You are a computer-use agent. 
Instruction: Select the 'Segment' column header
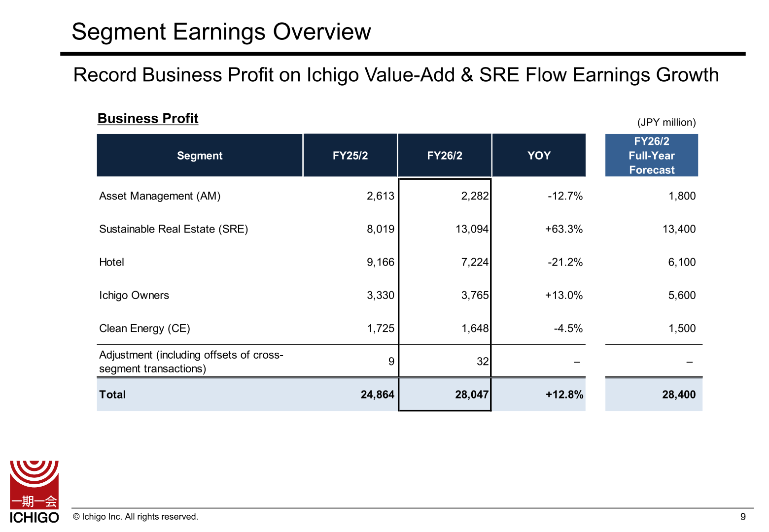click(200, 155)
